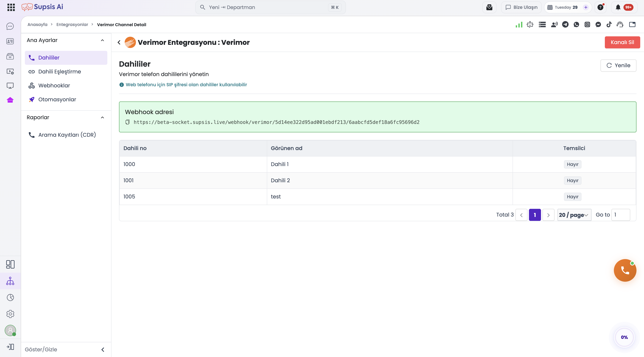Screen dimensions: 644x357
Task: Click the Hayır tag in test row
Action: coord(572,197)
